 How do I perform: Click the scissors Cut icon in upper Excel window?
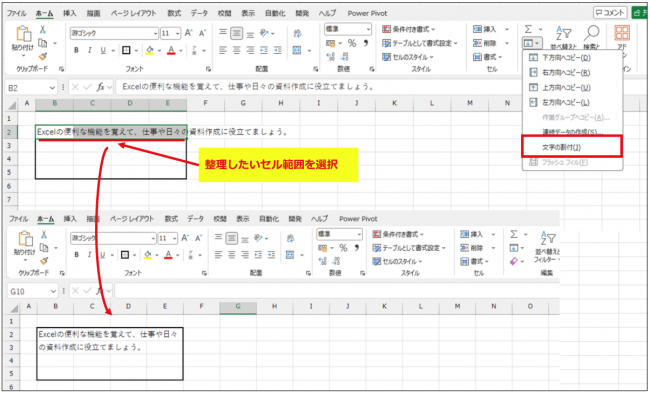42,29
